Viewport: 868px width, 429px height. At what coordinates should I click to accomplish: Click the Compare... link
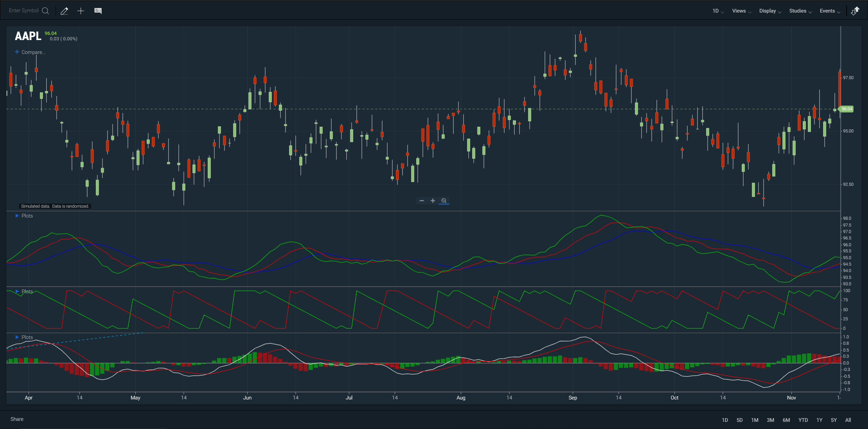33,52
